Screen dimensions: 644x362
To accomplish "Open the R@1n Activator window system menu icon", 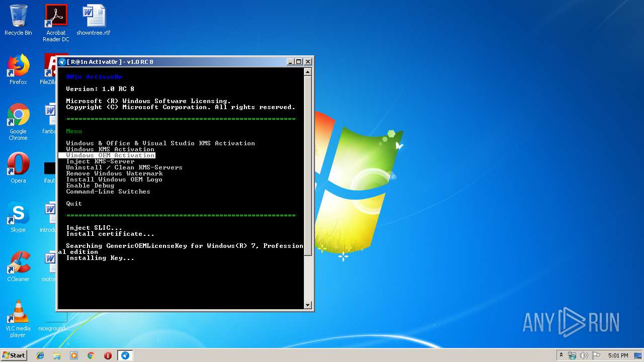I will pos(62,62).
